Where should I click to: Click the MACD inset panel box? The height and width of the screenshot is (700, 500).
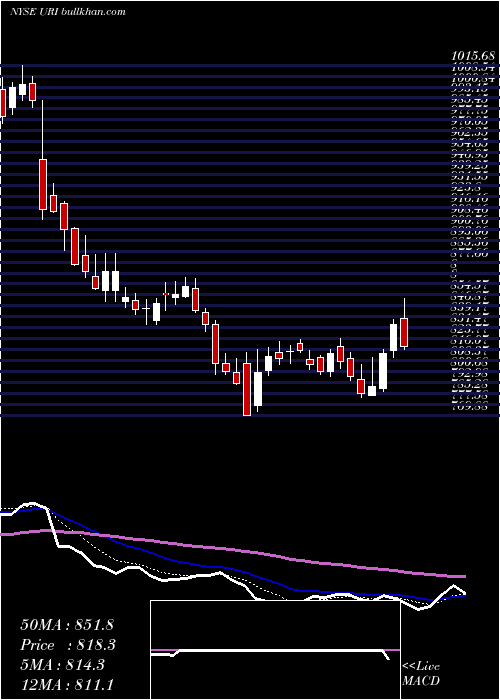275,650
